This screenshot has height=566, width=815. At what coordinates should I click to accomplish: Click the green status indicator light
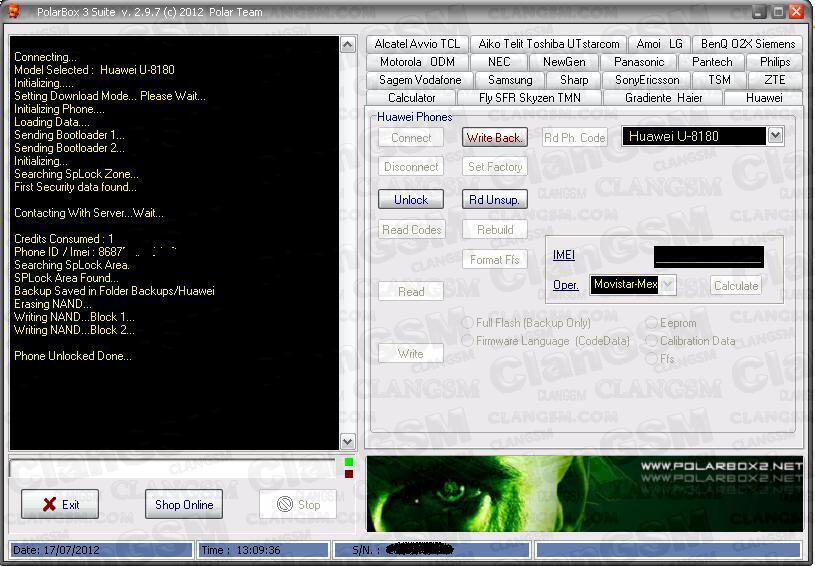point(349,462)
